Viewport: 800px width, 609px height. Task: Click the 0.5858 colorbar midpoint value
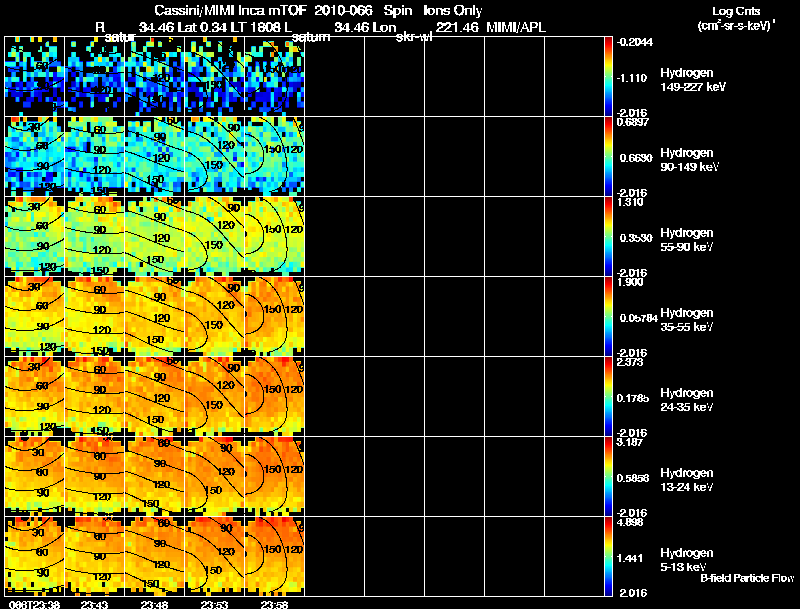pos(633,478)
